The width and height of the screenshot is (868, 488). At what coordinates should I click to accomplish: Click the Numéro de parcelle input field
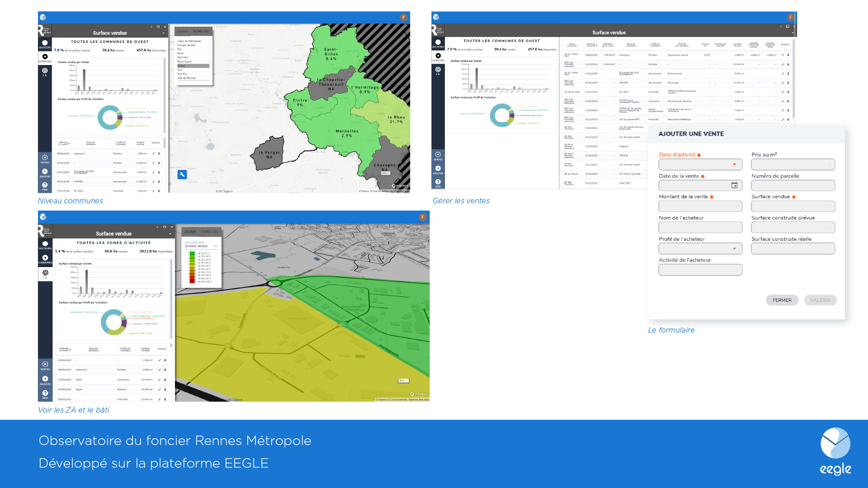pyautogui.click(x=793, y=186)
